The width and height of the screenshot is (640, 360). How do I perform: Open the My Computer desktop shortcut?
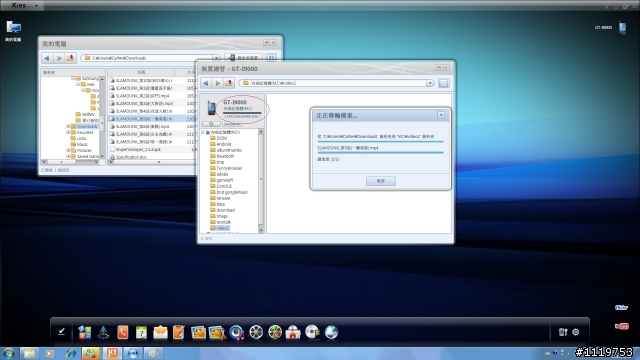click(x=13, y=31)
